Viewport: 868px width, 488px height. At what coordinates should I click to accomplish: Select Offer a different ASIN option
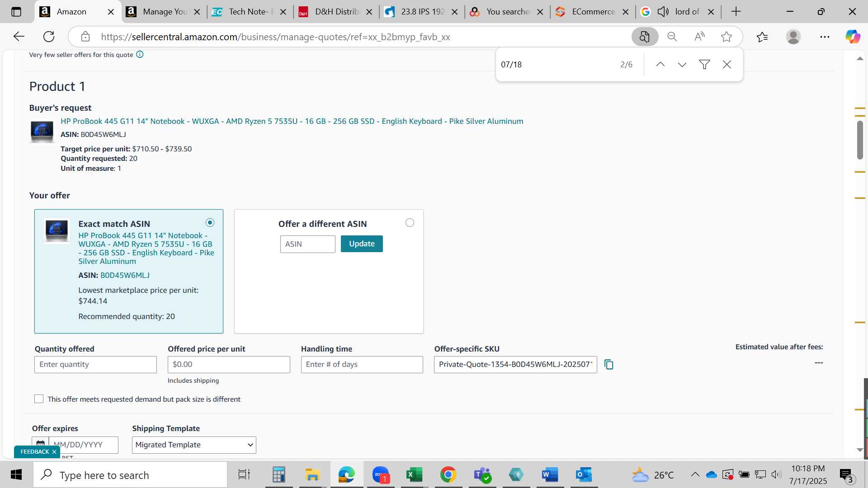coord(410,223)
